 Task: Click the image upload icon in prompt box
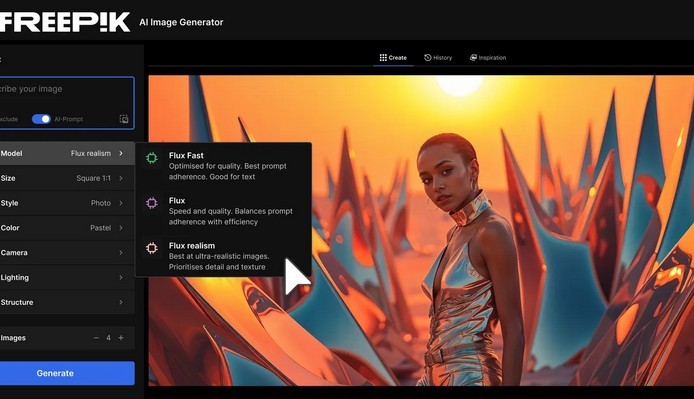click(124, 119)
